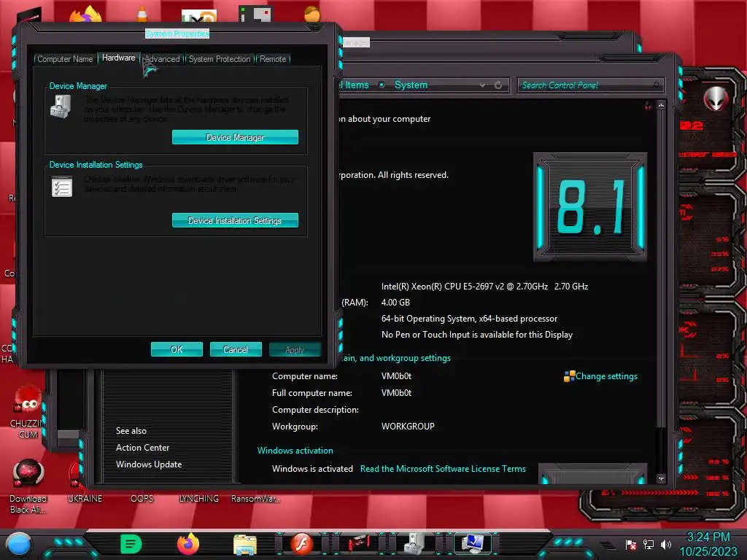
Task: Open Change settings link
Action: [x=606, y=376]
